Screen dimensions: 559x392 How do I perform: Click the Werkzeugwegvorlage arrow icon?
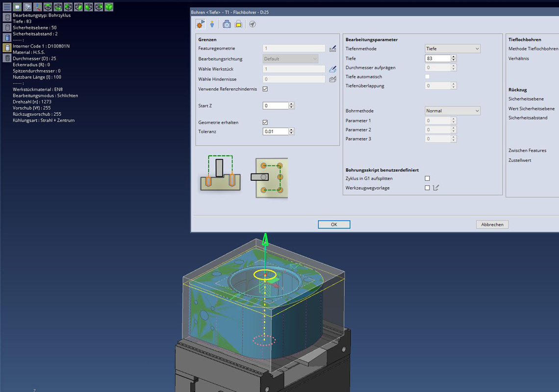pyautogui.click(x=435, y=188)
